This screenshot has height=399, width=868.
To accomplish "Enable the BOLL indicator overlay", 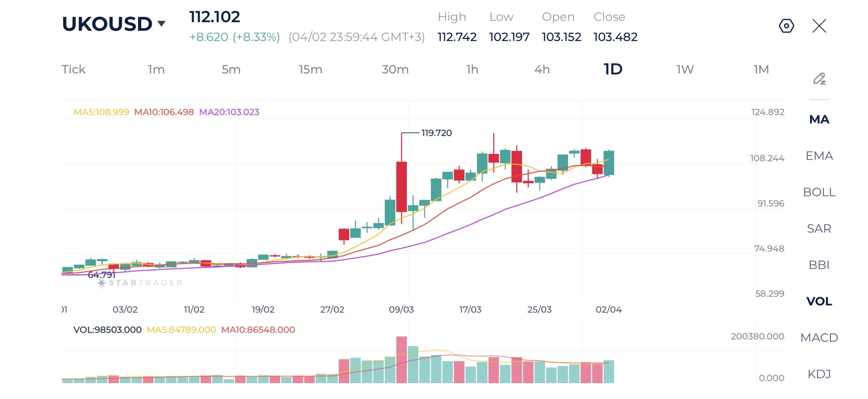I will click(x=819, y=192).
